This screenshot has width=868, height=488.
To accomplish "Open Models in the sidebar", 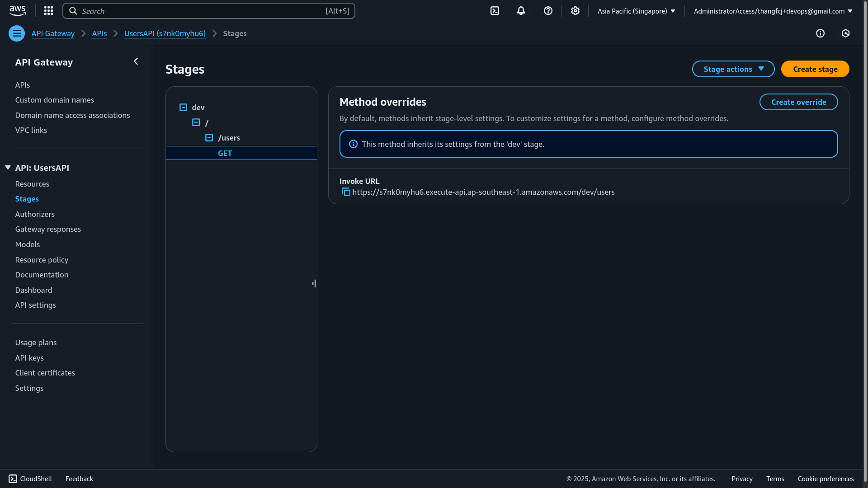I will tap(28, 244).
